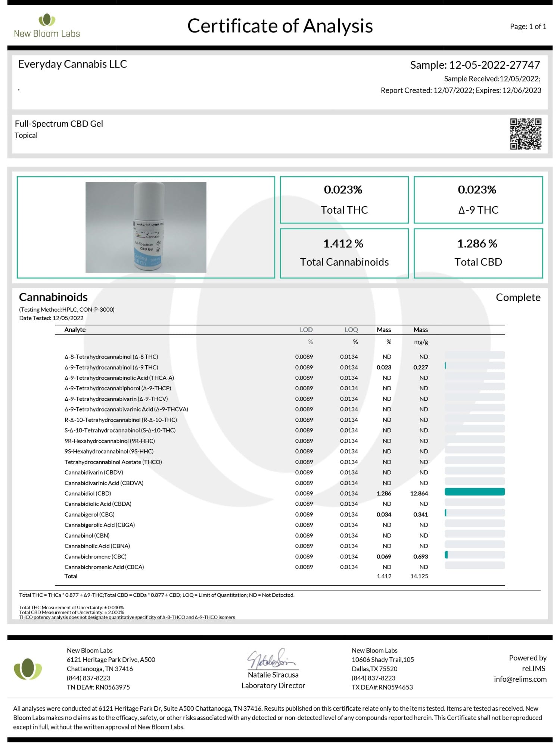The image size is (560, 750).
Task: Select the Total CBD 1.286% box
Action: [x=478, y=253]
